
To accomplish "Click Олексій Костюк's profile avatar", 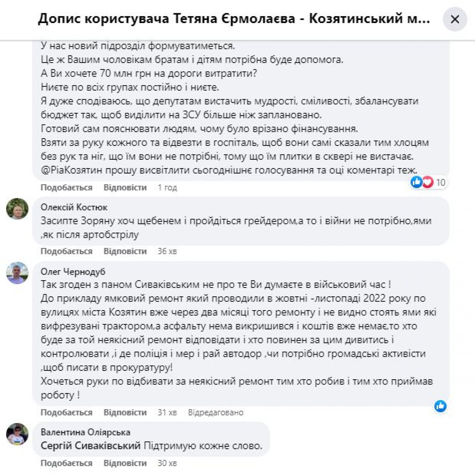I will 17,209.
